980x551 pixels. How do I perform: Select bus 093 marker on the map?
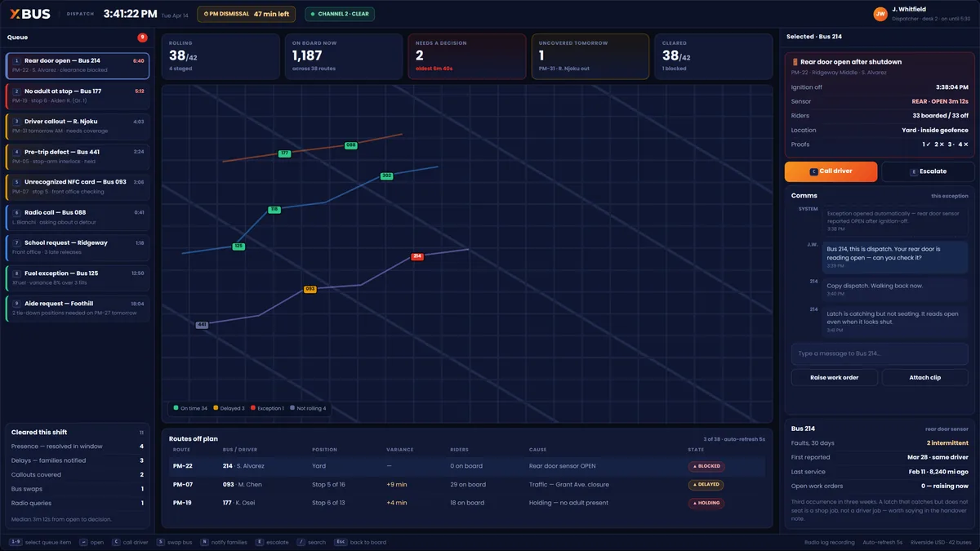[310, 289]
